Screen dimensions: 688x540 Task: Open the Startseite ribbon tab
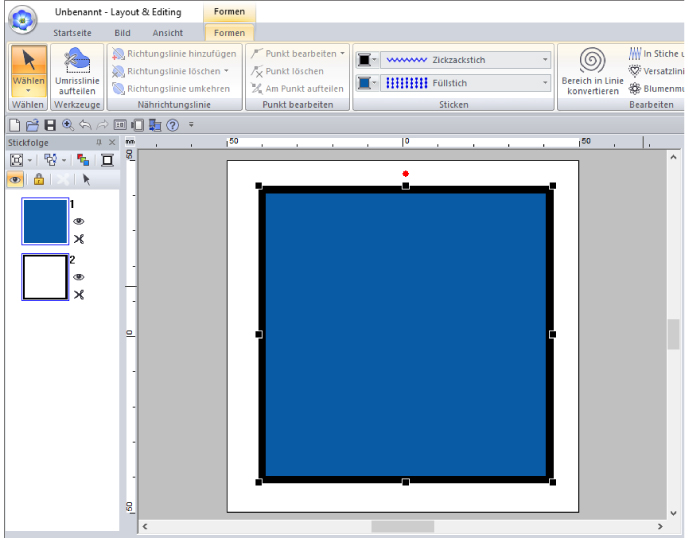[72, 33]
